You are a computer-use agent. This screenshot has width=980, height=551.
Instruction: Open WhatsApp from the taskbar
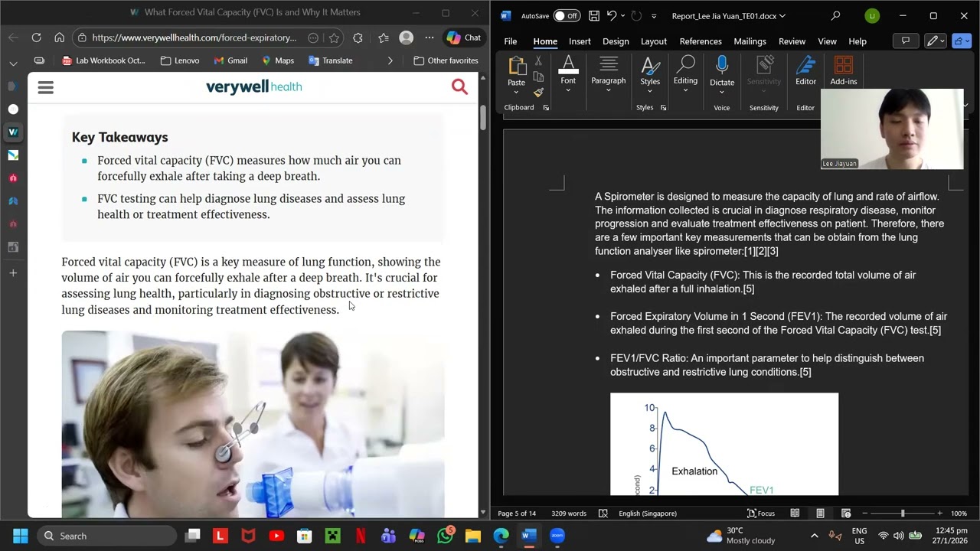[x=445, y=536]
